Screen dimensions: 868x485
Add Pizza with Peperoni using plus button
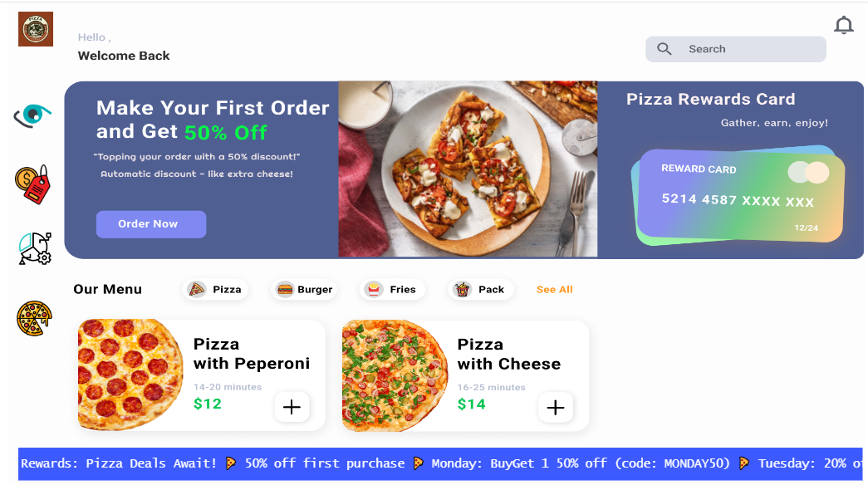click(292, 407)
